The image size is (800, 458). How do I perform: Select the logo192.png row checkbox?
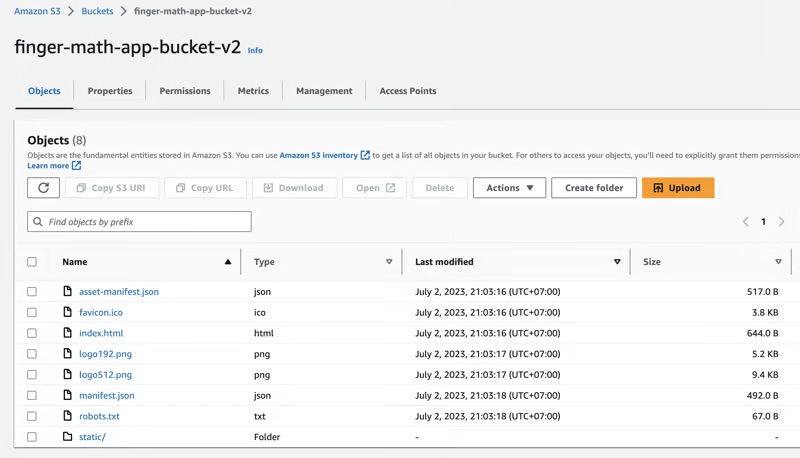(x=32, y=353)
